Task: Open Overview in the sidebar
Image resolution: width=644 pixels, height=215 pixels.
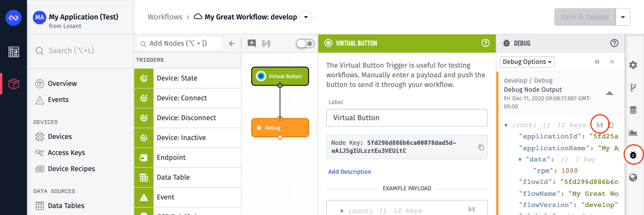Action: coord(62,84)
